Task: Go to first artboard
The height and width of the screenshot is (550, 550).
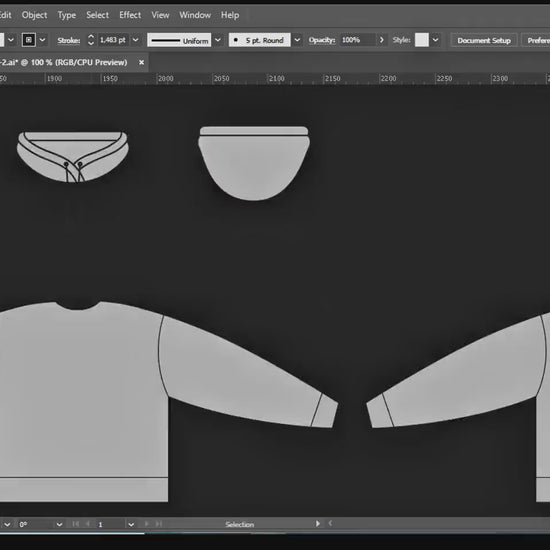Action: (x=75, y=524)
